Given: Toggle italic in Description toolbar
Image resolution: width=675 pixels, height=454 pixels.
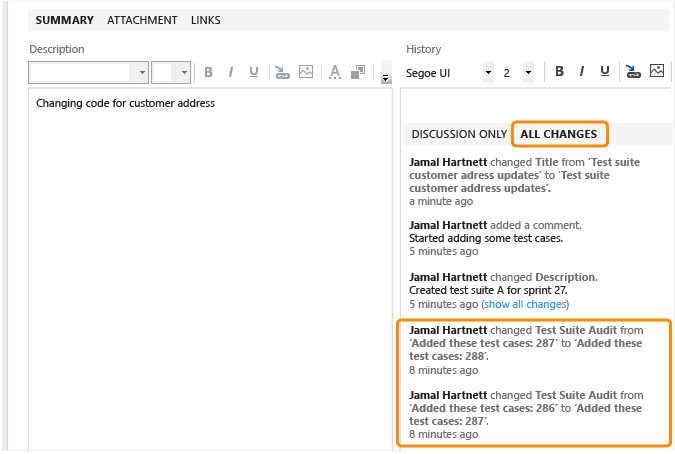Looking at the screenshot, I should pyautogui.click(x=231, y=72).
